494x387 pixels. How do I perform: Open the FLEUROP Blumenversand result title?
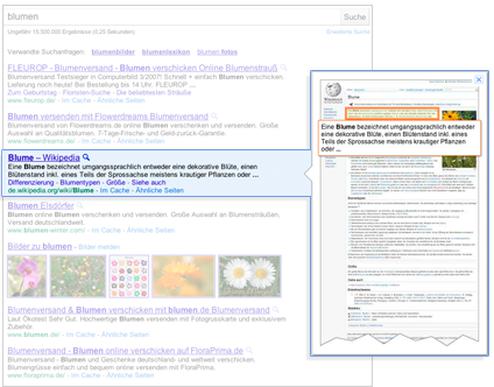tap(142, 68)
